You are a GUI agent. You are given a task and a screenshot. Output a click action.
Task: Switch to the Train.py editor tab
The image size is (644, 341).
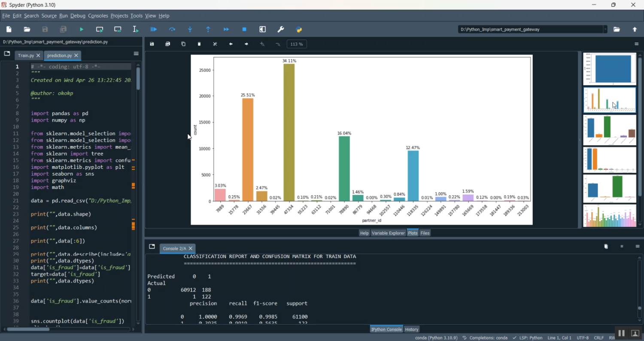[x=26, y=56]
